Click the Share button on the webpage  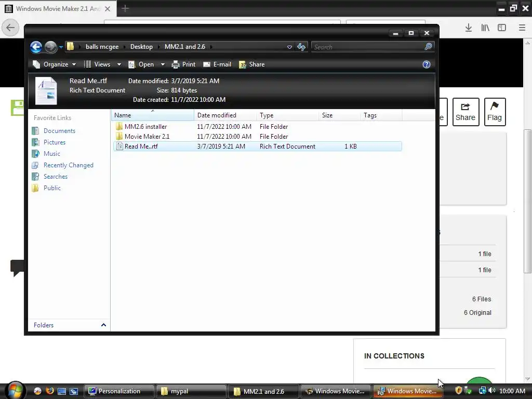click(465, 112)
